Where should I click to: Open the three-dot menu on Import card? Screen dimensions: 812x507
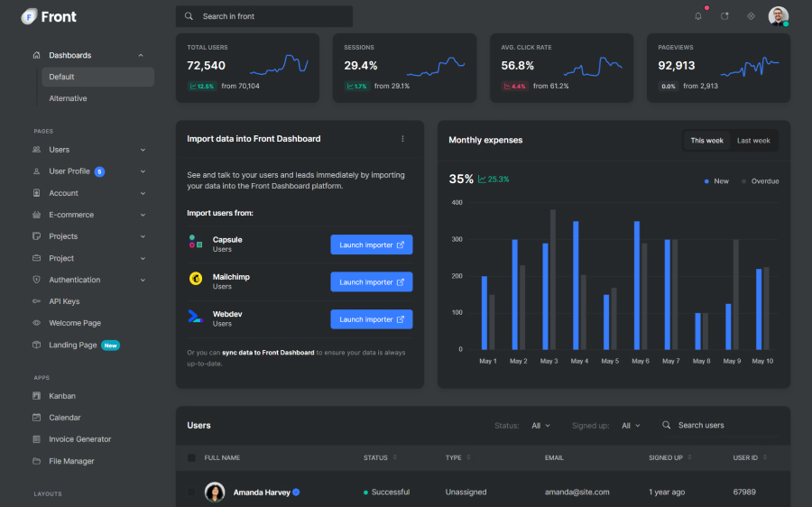click(402, 139)
